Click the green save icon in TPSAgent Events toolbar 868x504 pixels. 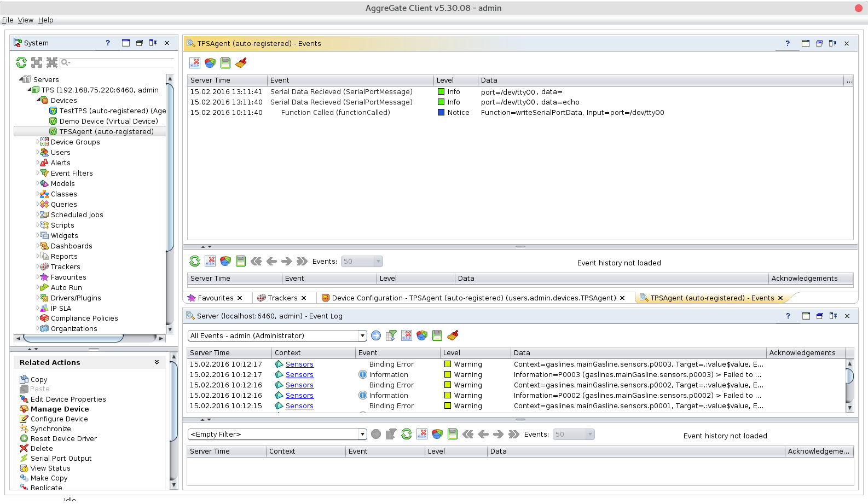coord(225,63)
